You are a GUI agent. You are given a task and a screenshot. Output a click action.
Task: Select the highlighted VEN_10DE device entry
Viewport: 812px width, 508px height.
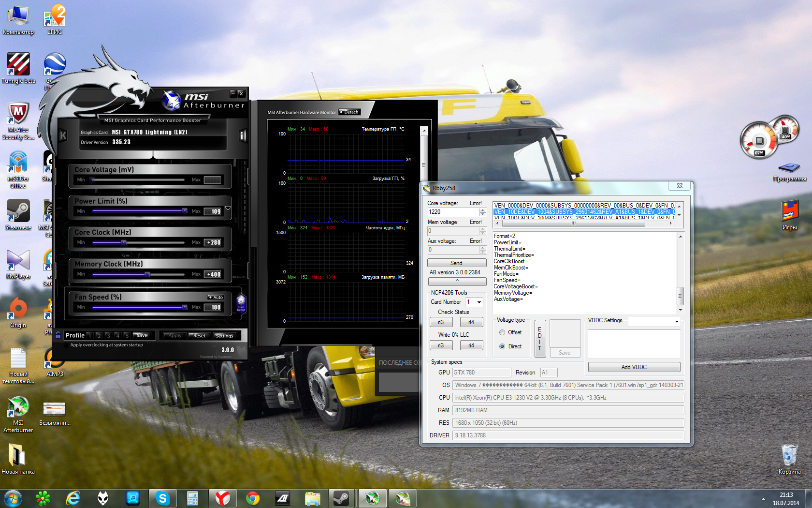[584, 212]
